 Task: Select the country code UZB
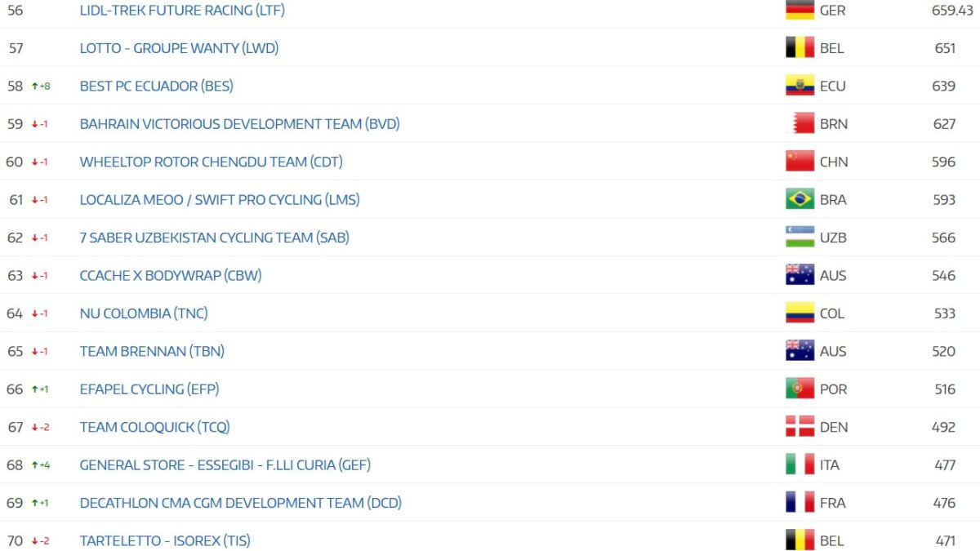point(833,238)
